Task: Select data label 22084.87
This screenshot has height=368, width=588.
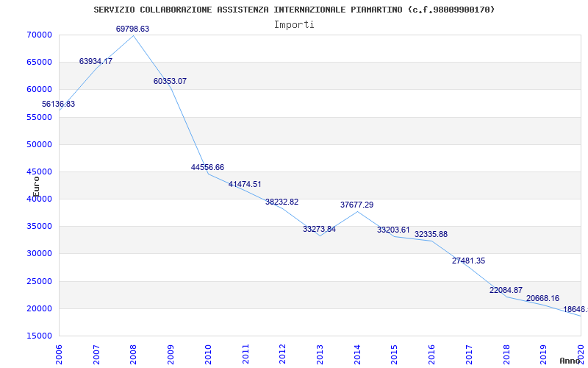Action: [506, 290]
